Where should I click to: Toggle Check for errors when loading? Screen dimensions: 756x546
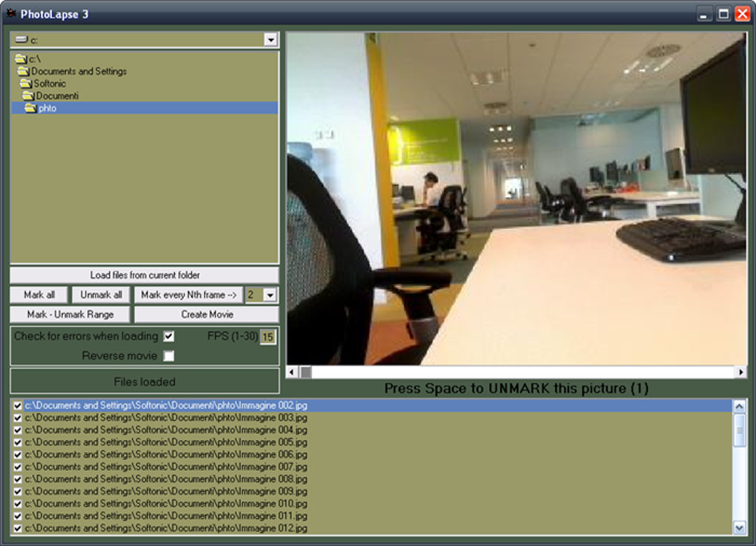169,336
